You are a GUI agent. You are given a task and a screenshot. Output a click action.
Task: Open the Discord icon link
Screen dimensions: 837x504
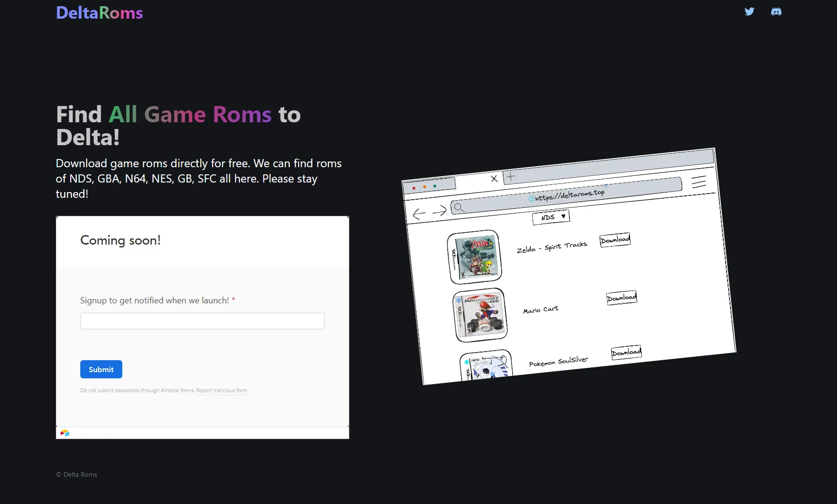[x=776, y=11]
